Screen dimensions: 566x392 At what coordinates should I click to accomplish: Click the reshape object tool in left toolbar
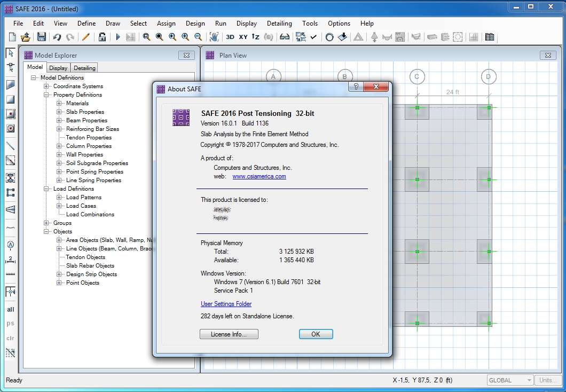pyautogui.click(x=11, y=67)
